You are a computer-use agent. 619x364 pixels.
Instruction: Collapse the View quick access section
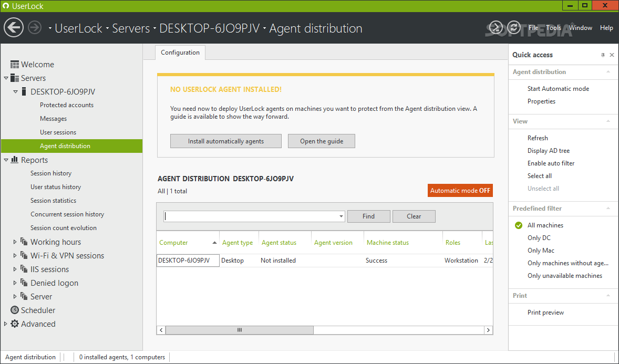point(608,121)
